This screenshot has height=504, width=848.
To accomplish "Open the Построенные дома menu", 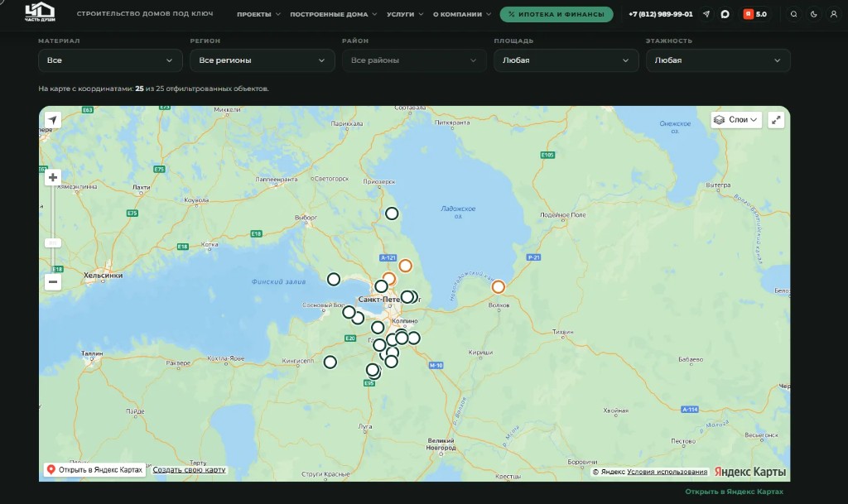I will pos(333,14).
